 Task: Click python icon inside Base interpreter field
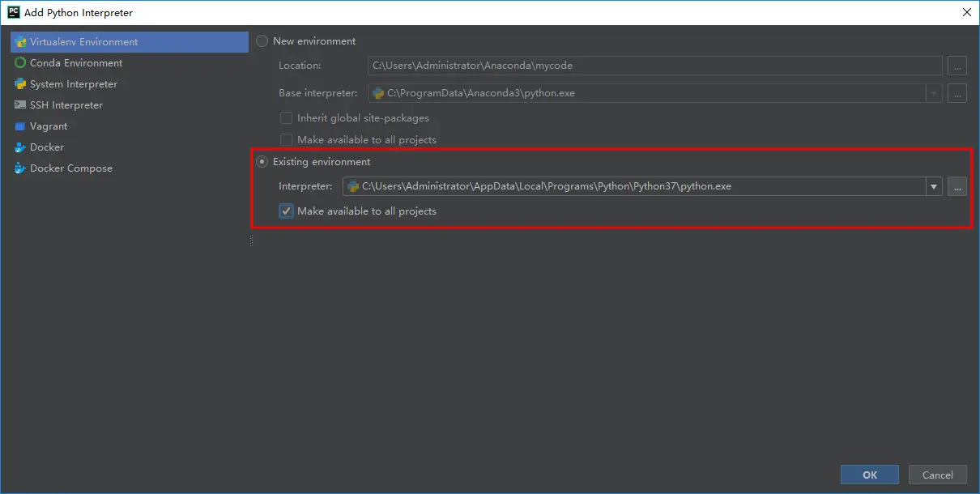(378, 93)
